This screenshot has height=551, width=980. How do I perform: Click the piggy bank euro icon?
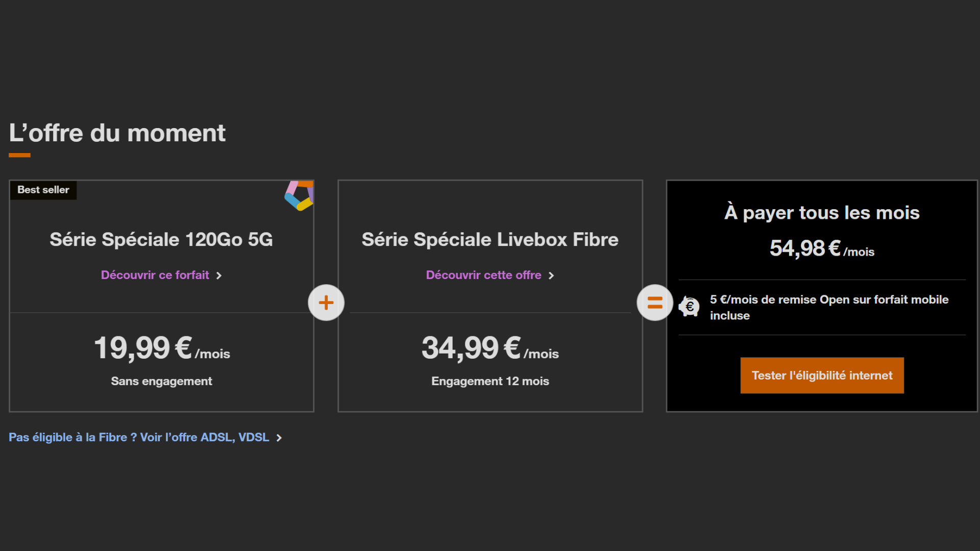[x=689, y=307]
